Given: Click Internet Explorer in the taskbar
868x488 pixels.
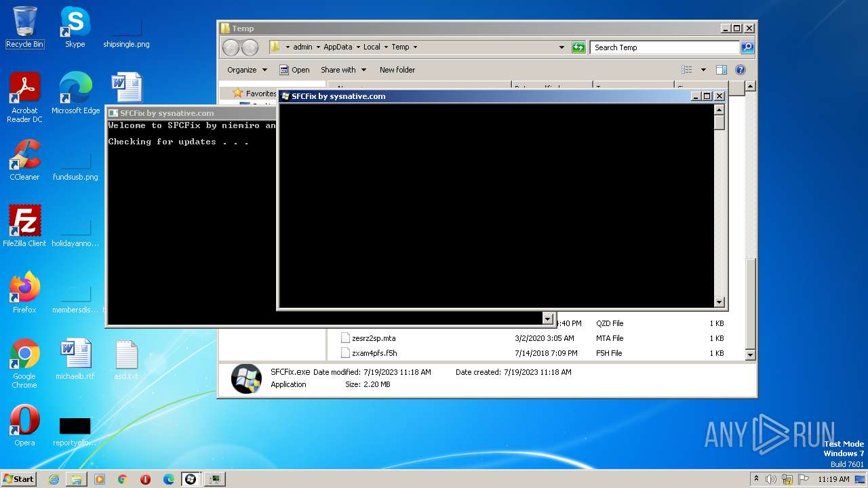Looking at the screenshot, I should coord(54,479).
